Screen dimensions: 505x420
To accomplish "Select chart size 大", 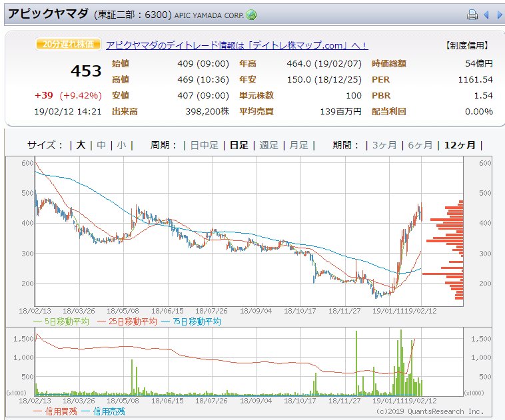I will (x=81, y=145).
